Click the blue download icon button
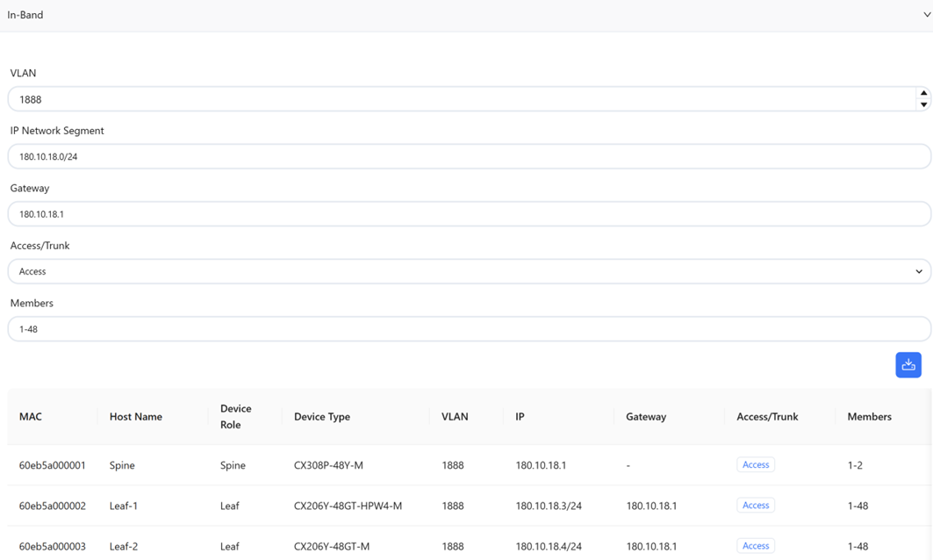This screenshot has width=933, height=560. (908, 365)
